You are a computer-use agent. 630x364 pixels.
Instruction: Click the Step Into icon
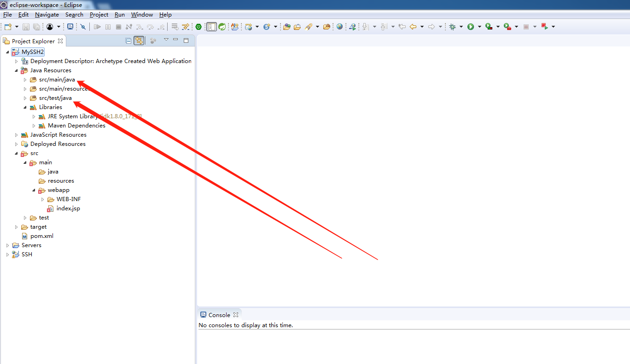(139, 27)
